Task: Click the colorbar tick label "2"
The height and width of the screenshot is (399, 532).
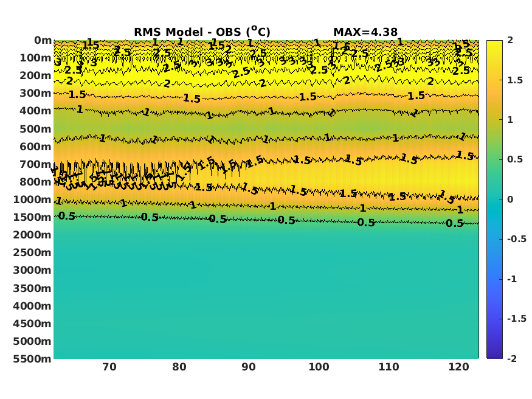Action: coord(510,40)
